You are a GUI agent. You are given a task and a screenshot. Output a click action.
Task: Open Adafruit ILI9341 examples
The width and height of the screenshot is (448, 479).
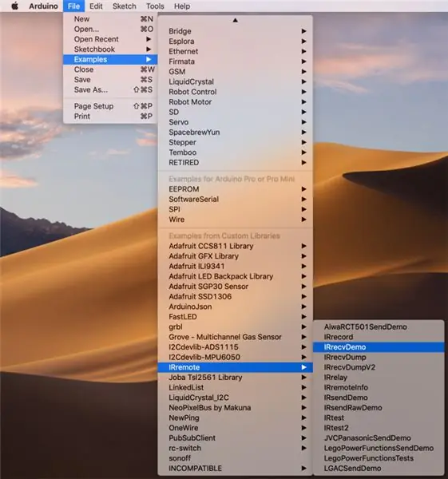click(x=235, y=266)
